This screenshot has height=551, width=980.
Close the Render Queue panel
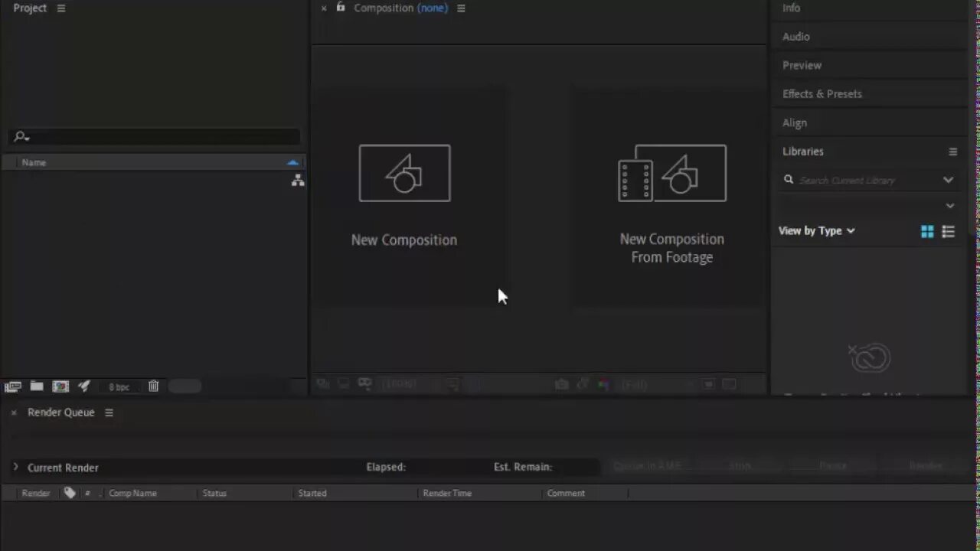pyautogui.click(x=14, y=412)
